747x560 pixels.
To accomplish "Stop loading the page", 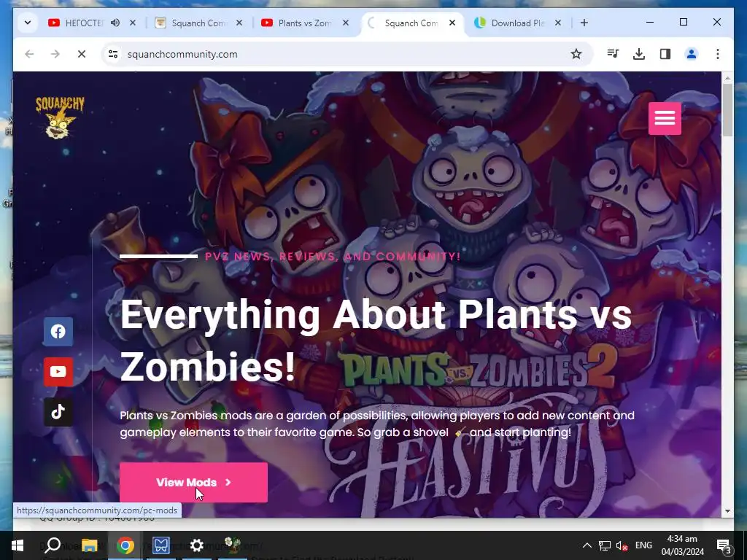I will pyautogui.click(x=82, y=54).
